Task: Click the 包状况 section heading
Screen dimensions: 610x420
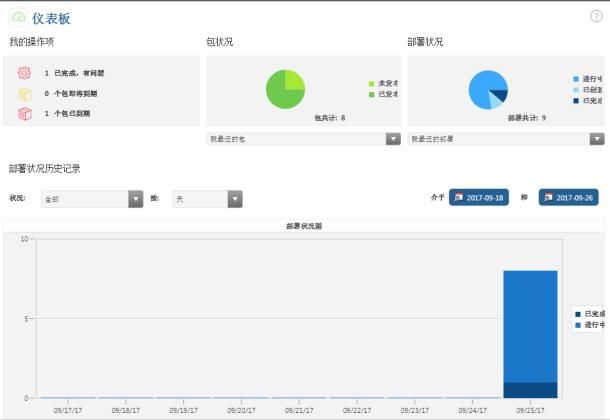Action: (x=220, y=42)
